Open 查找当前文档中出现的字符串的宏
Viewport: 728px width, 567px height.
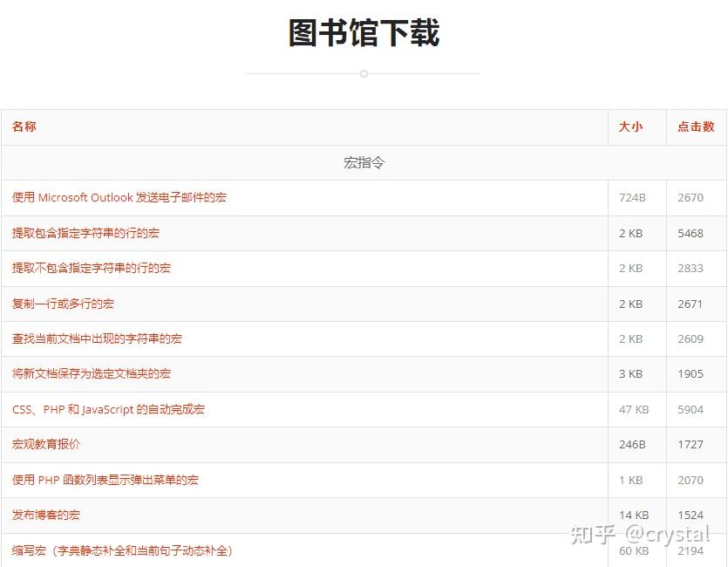click(96, 338)
